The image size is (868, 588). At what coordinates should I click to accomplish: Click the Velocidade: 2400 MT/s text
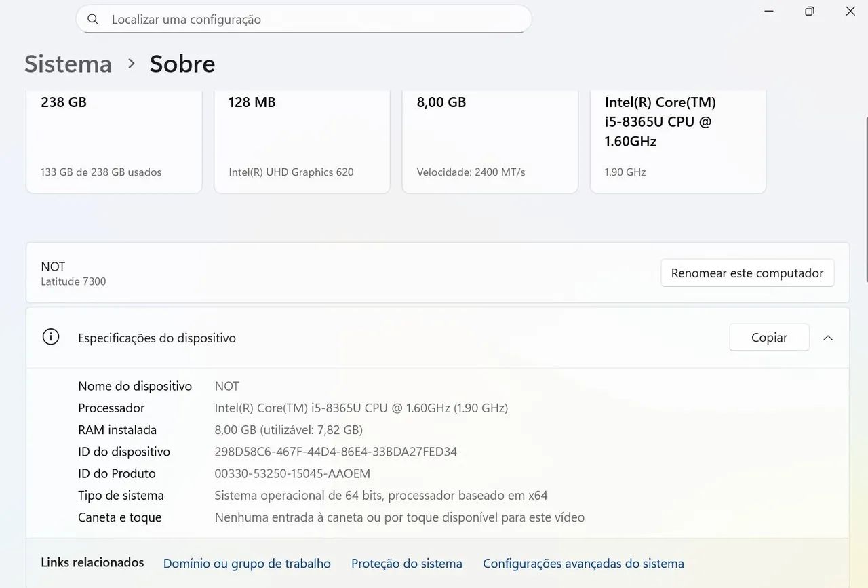pyautogui.click(x=471, y=172)
